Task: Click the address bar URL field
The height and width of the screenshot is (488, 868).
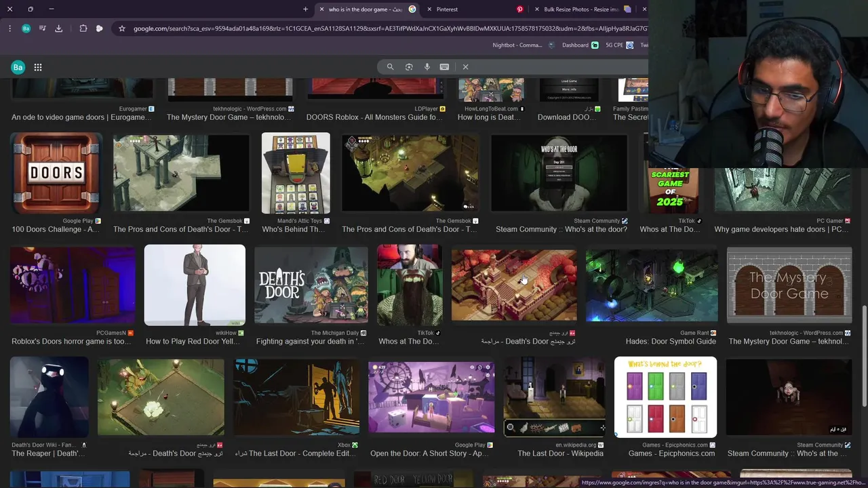Action: click(x=390, y=28)
